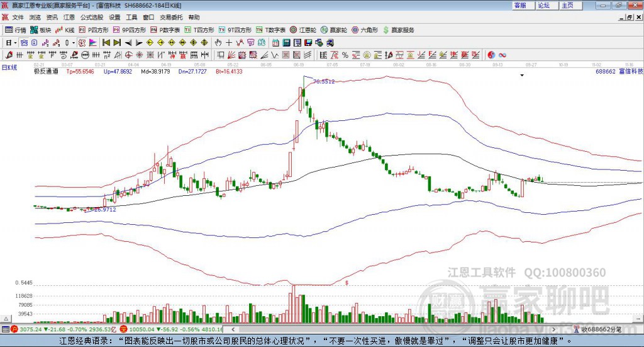644x347 pixels.
Task: Open the P四方形 tool
Action: click(x=94, y=30)
